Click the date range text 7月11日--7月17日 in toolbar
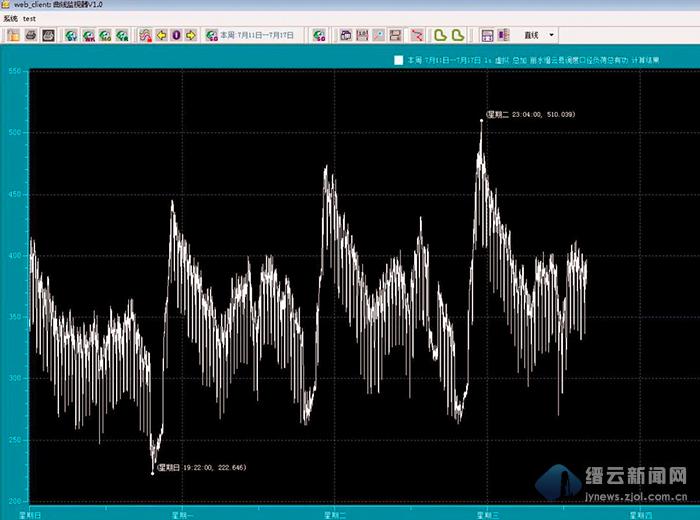The height and width of the screenshot is (520, 700). click(x=264, y=35)
